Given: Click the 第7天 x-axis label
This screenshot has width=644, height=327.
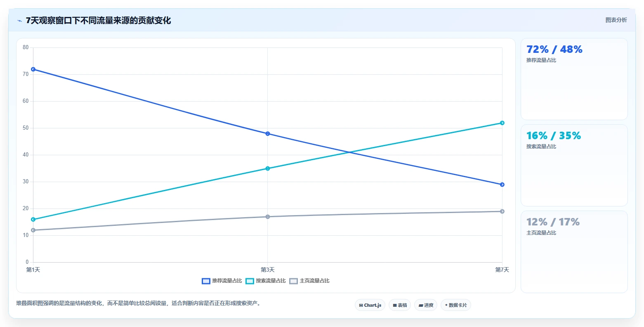Looking at the screenshot, I should [502, 270].
